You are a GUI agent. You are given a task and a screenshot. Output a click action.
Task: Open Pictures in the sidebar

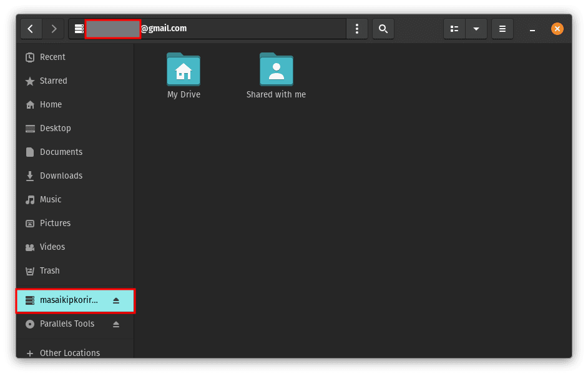click(75, 223)
